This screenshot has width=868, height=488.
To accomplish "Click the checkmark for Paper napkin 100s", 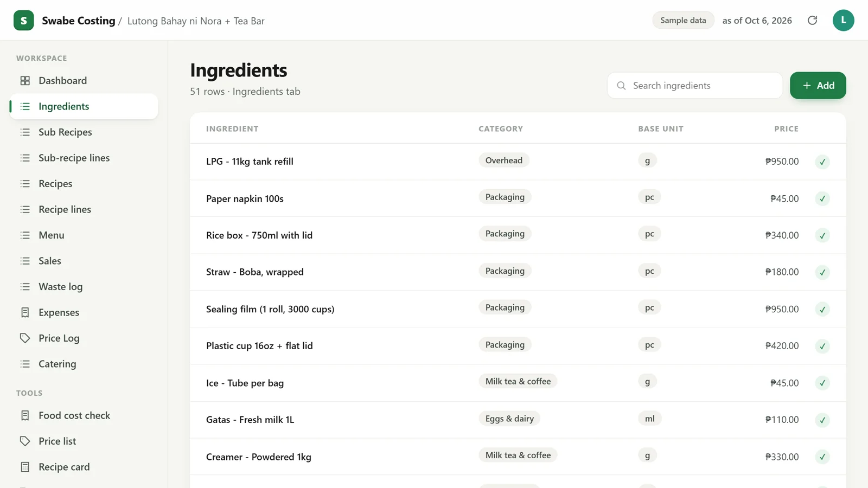I will (822, 198).
